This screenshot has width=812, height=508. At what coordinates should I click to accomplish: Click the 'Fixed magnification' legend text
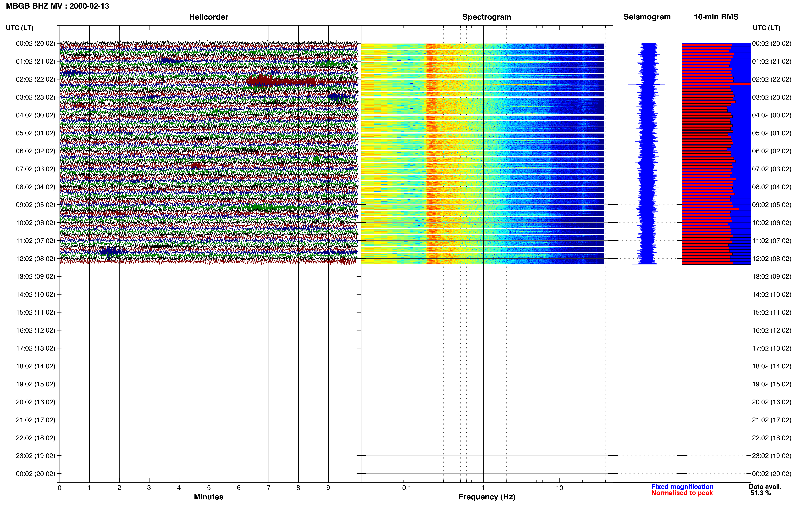682,486
